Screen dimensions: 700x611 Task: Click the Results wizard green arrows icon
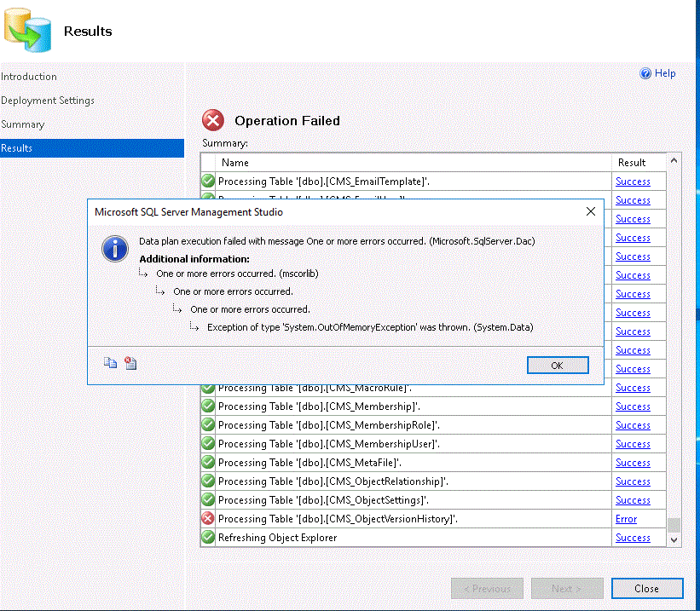(28, 28)
